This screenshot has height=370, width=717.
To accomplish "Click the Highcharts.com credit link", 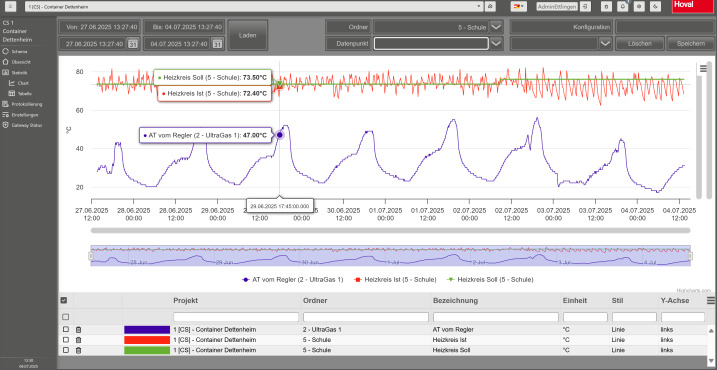I will pyautogui.click(x=695, y=290).
